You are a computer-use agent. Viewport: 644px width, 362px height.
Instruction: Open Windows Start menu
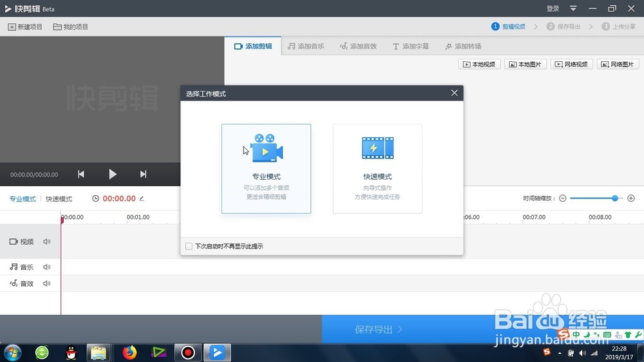(12, 352)
